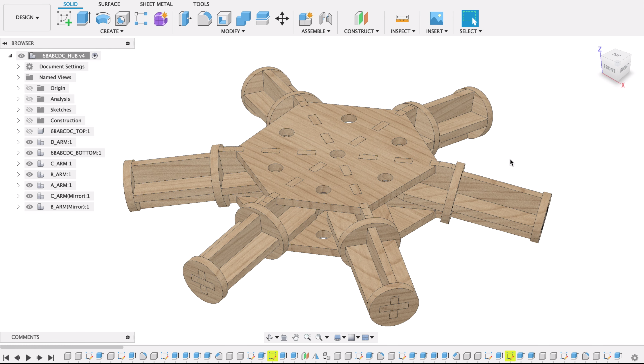Launch the Create Form tool
644x364 pixels.
coord(161,18)
